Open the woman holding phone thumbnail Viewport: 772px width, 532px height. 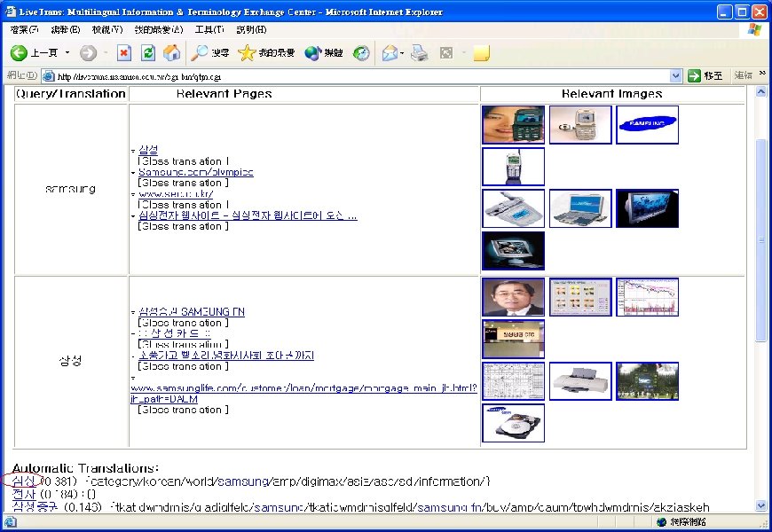coord(513,124)
